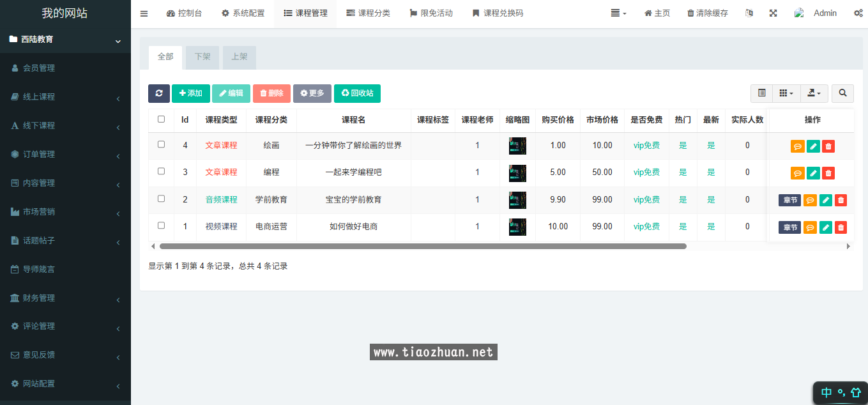Open the columns visibility dropdown
This screenshot has height=405, width=868.
pyautogui.click(x=786, y=93)
